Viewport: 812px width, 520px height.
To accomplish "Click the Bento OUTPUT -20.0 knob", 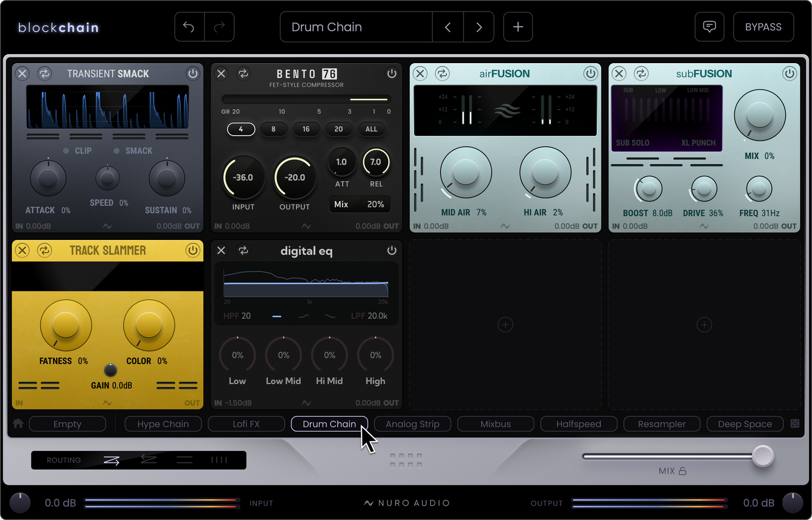I will [x=295, y=177].
